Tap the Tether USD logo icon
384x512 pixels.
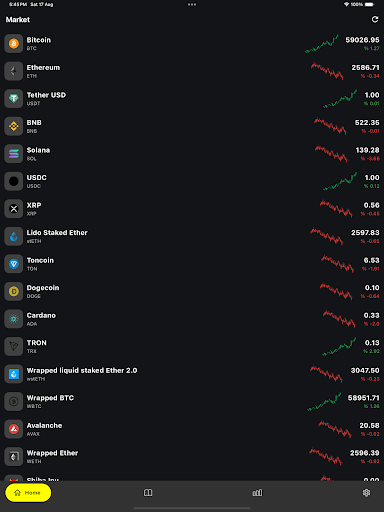point(14,99)
